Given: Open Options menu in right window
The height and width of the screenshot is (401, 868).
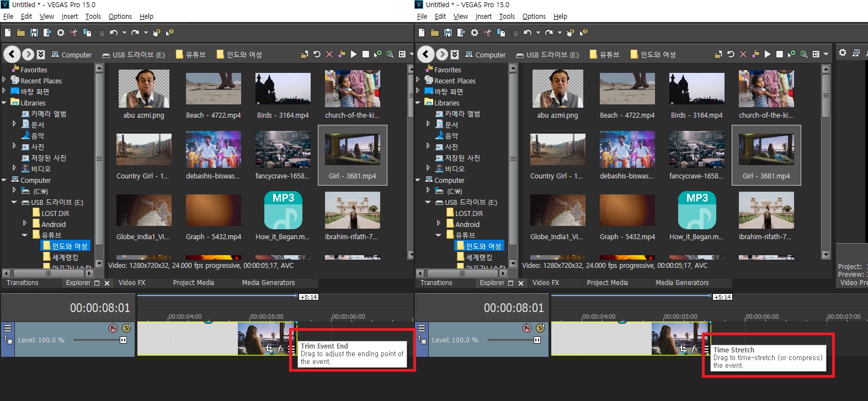Looking at the screenshot, I should (x=534, y=17).
